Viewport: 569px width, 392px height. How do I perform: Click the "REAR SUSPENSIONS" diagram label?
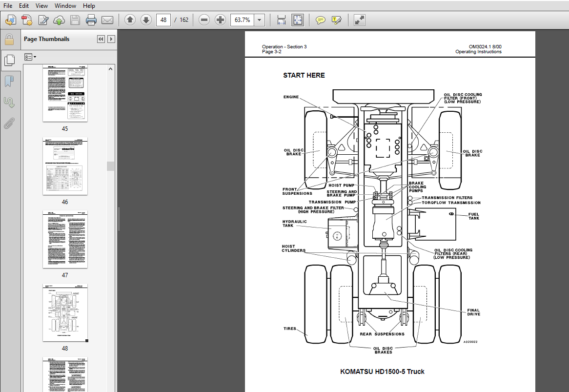382,334
